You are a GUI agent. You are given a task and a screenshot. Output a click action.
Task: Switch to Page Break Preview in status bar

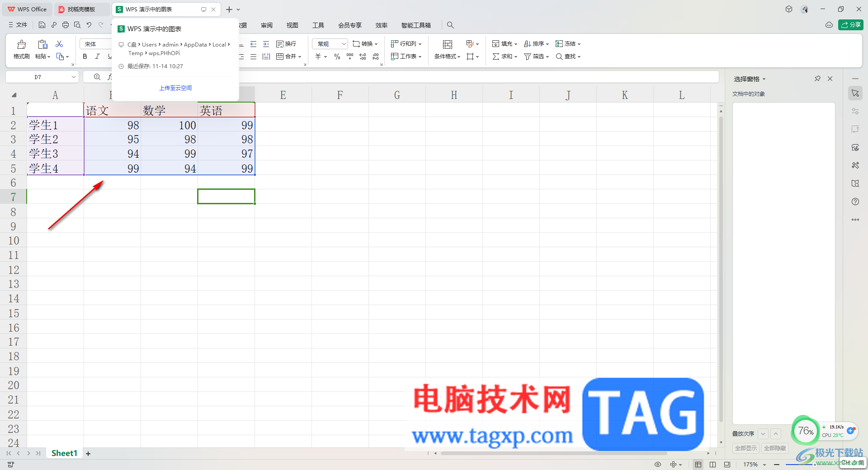click(727, 465)
